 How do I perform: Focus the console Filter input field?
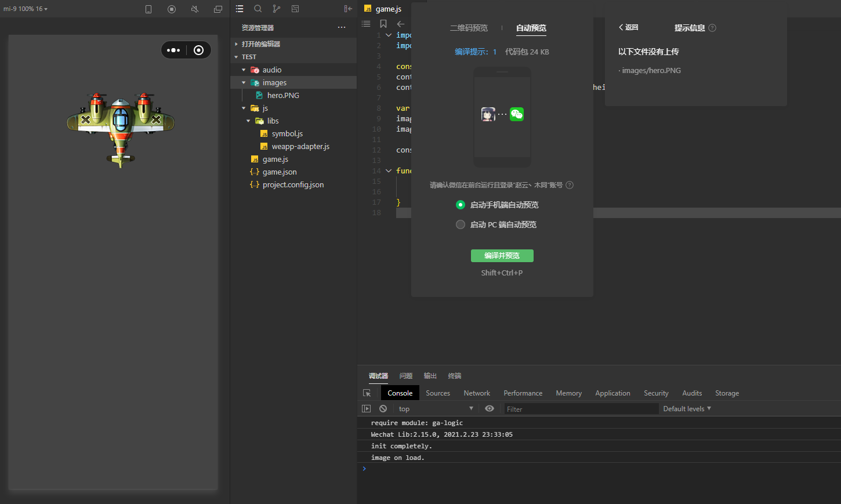click(581, 409)
